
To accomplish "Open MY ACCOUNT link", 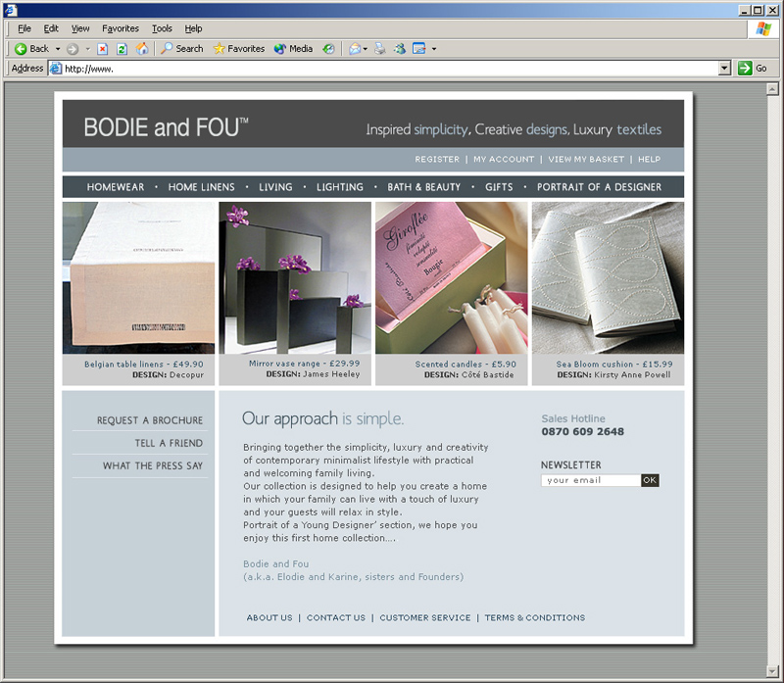I will [x=504, y=159].
